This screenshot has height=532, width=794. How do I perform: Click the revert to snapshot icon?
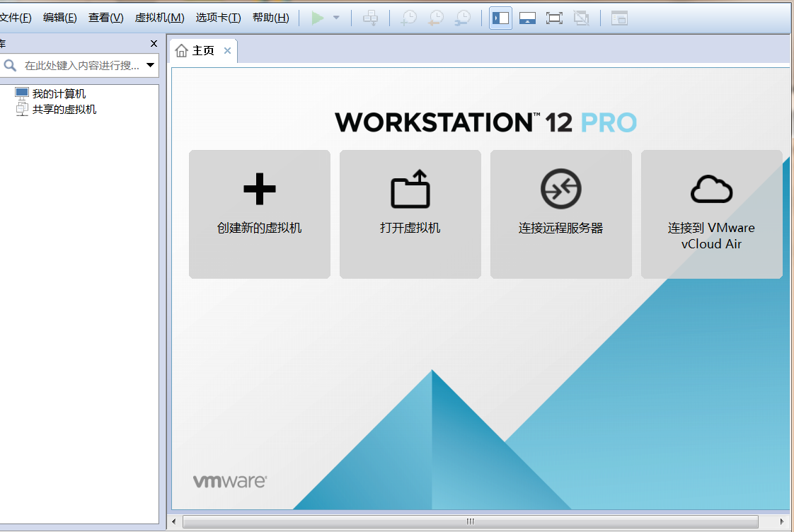coord(435,18)
